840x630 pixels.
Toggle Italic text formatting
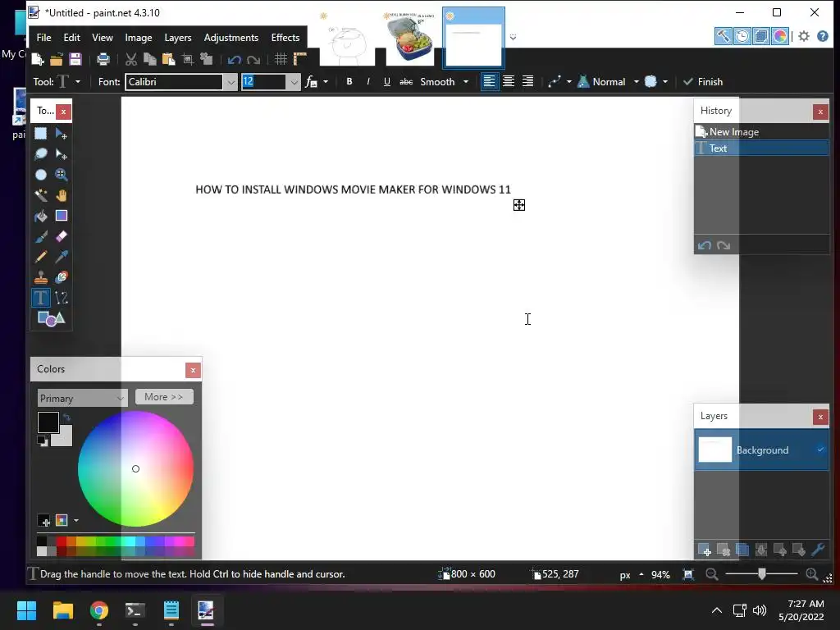click(368, 81)
